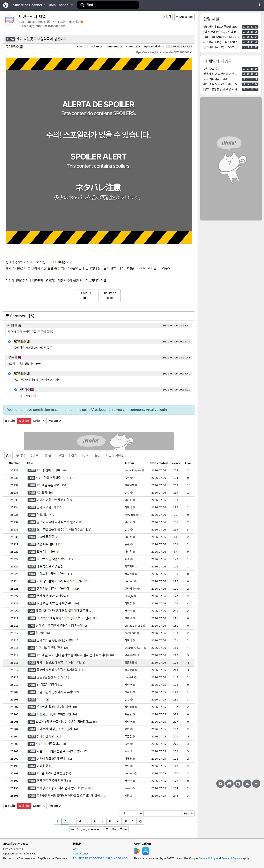Go to page 3 in pagination

(73, 821)
